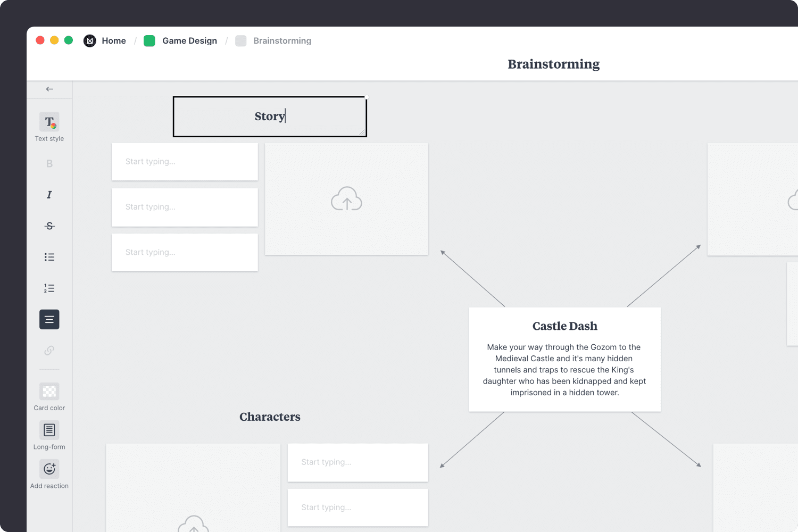Click inside the Story title field
The height and width of the screenshot is (532, 798).
pos(270,116)
